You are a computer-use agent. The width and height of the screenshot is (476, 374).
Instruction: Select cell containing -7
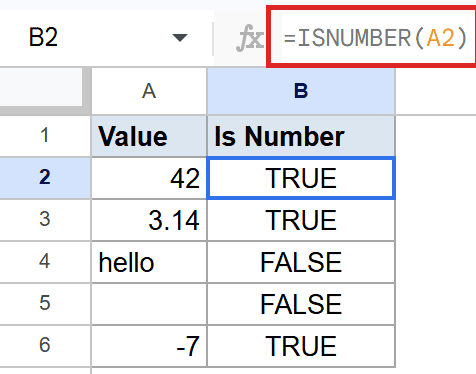click(149, 346)
